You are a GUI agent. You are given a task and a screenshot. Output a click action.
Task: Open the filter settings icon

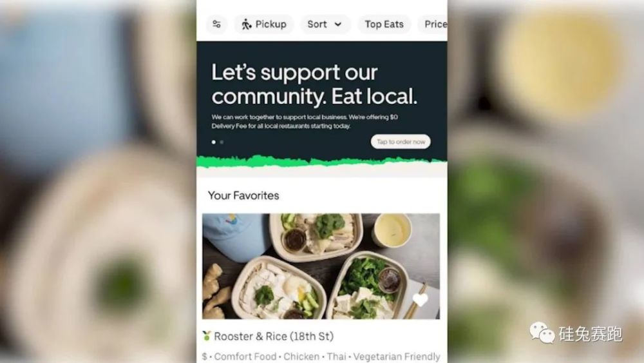point(216,25)
